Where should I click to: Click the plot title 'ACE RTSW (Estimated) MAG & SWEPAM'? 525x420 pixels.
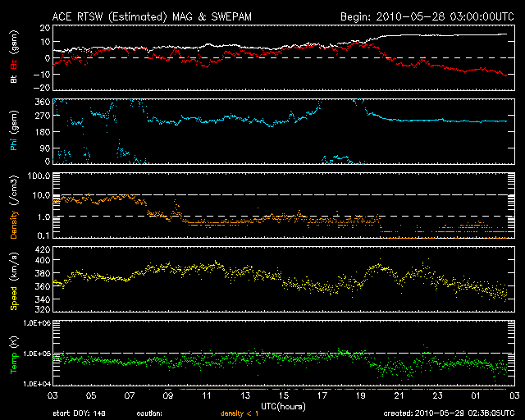152,16
